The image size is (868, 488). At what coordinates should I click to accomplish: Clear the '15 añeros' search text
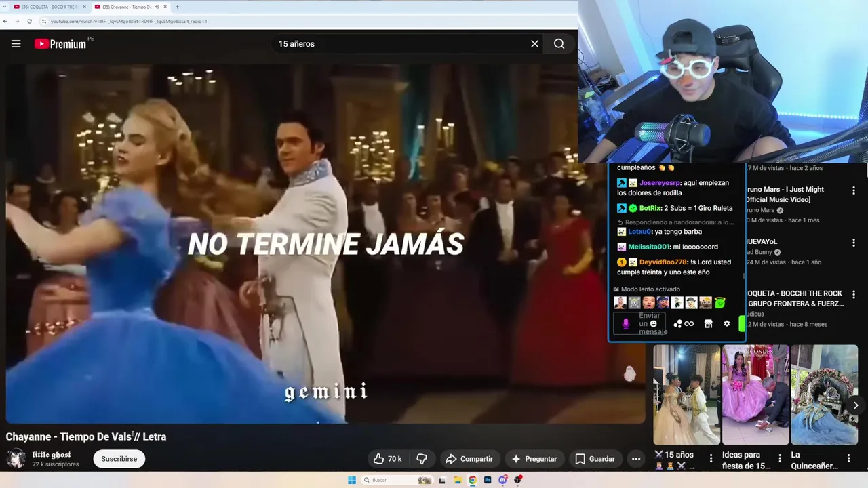click(x=534, y=43)
